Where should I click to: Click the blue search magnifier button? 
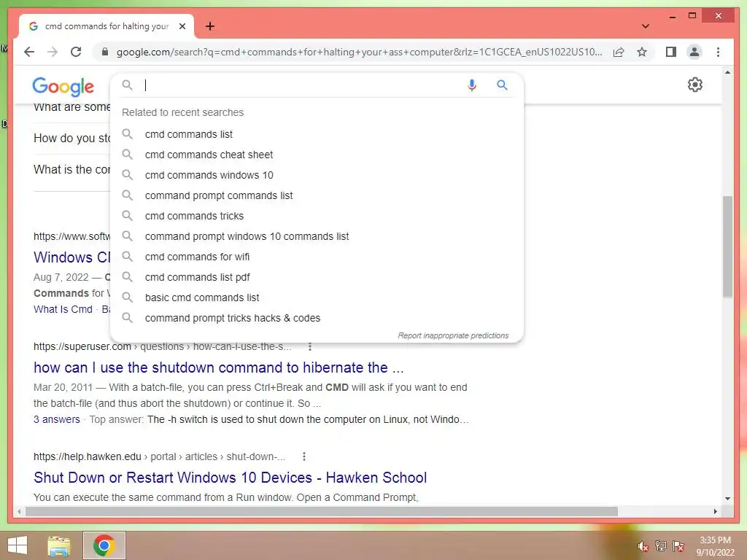[502, 85]
